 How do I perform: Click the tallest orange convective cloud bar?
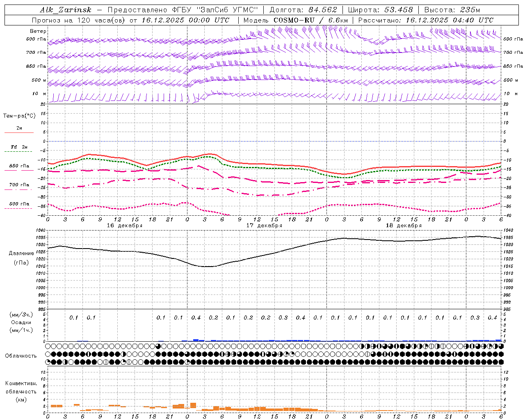coord(193,406)
